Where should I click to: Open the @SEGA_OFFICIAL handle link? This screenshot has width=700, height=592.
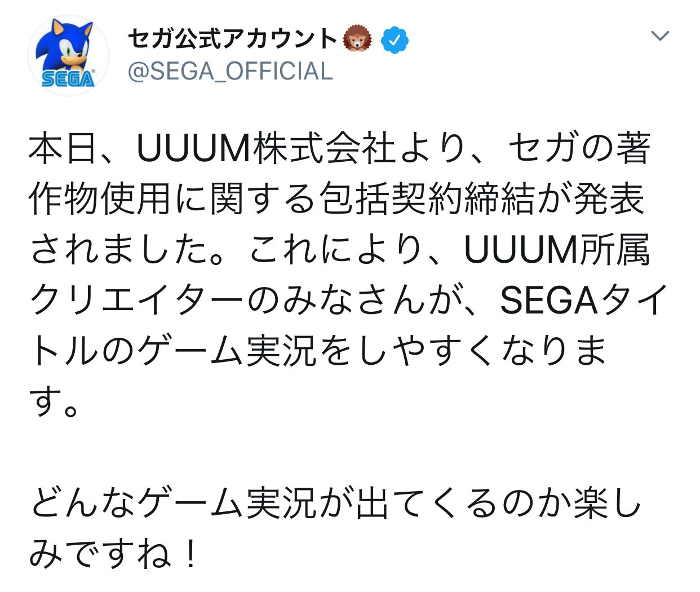tap(231, 72)
